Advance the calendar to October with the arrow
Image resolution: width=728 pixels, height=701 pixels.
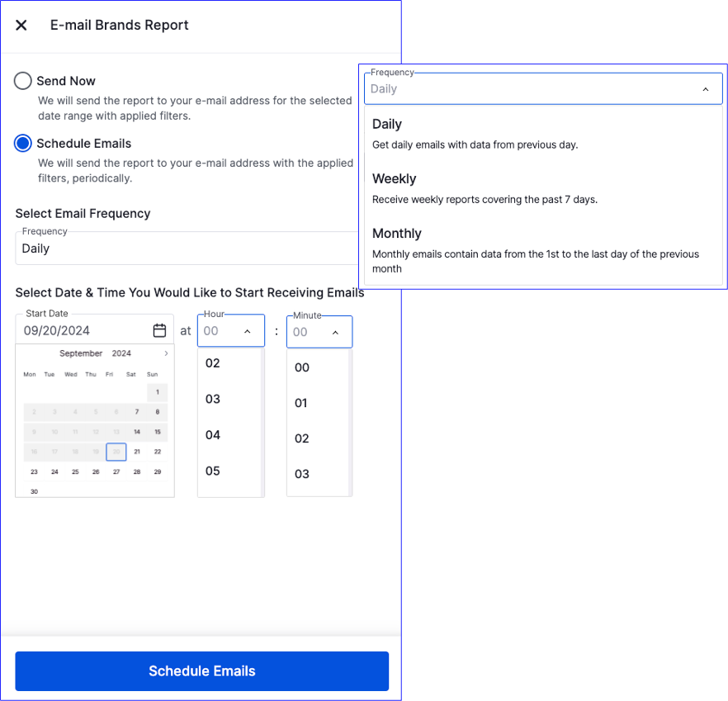point(164,353)
